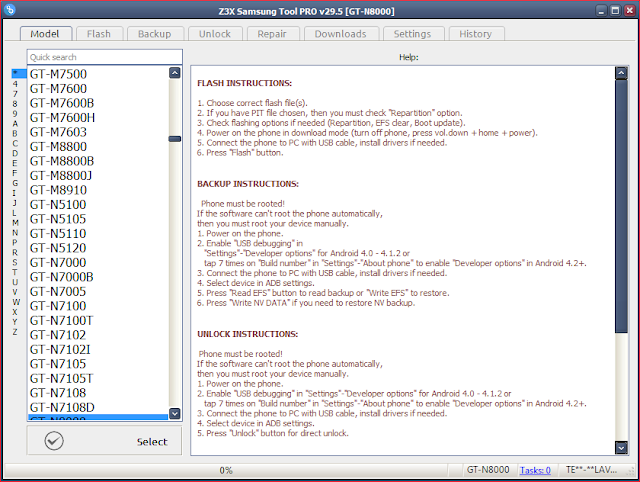Select GT-N7102 in model list
The width and height of the screenshot is (640, 482).
tap(98, 335)
